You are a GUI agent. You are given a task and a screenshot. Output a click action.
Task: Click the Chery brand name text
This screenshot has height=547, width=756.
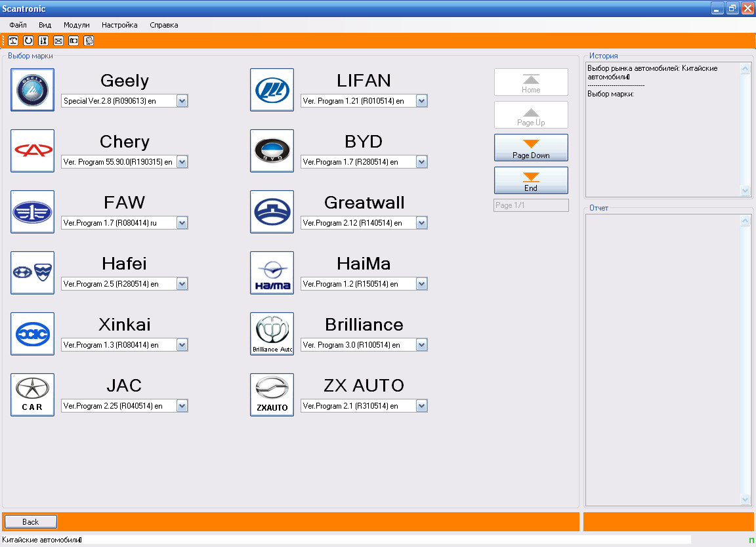[x=125, y=142]
